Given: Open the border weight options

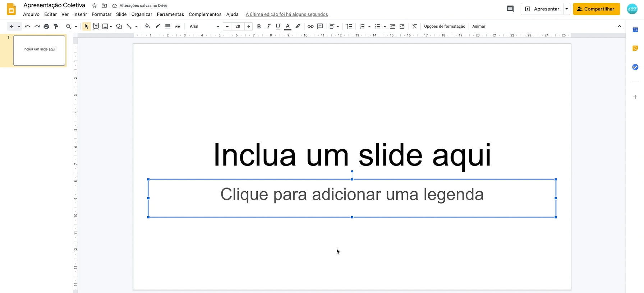Looking at the screenshot, I should click(167, 26).
